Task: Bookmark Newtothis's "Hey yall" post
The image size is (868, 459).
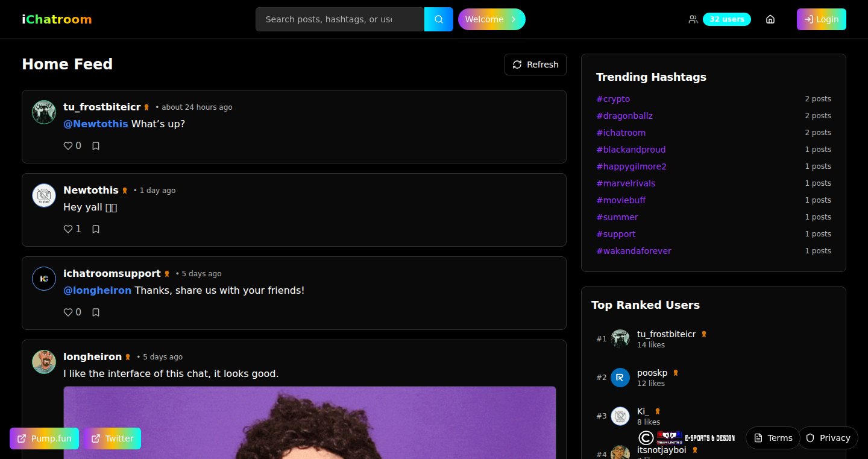Action: 96,229
